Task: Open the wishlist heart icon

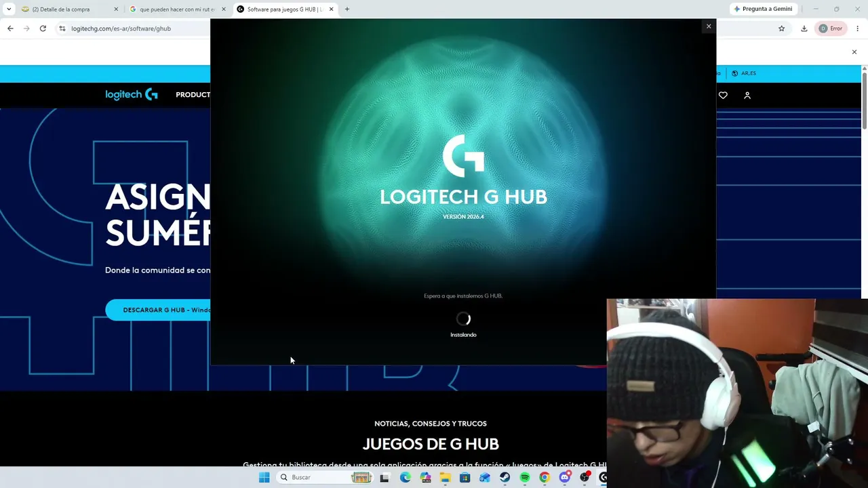Action: tap(723, 96)
